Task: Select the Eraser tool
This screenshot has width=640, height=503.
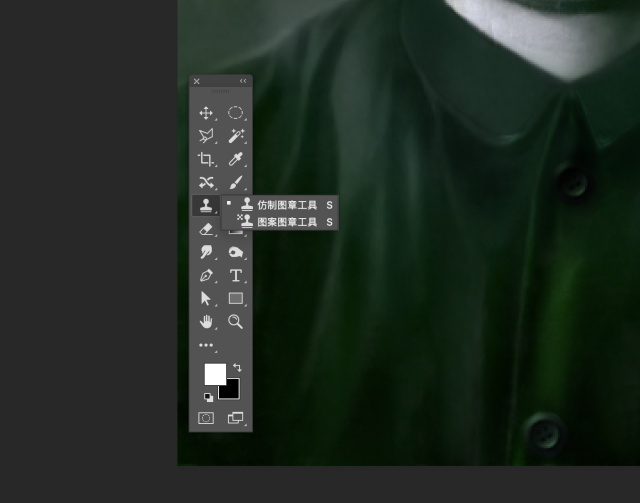Action: point(206,228)
